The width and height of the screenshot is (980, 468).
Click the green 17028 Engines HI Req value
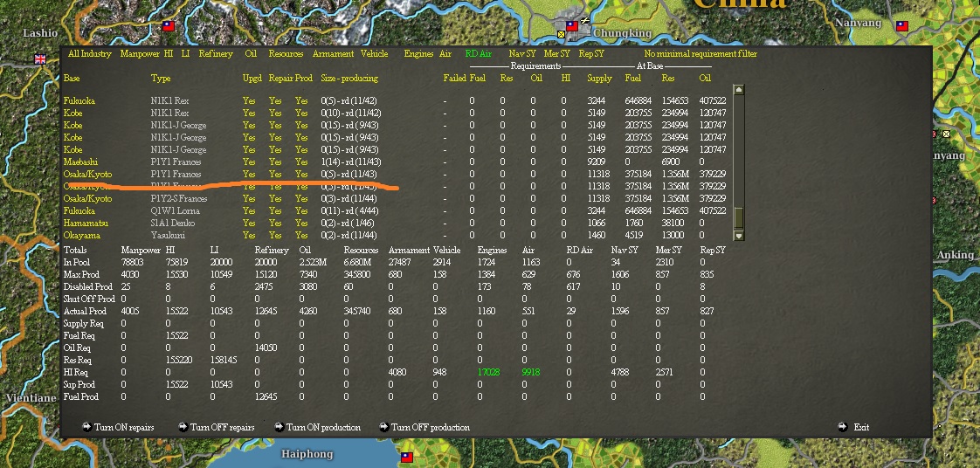click(x=489, y=373)
